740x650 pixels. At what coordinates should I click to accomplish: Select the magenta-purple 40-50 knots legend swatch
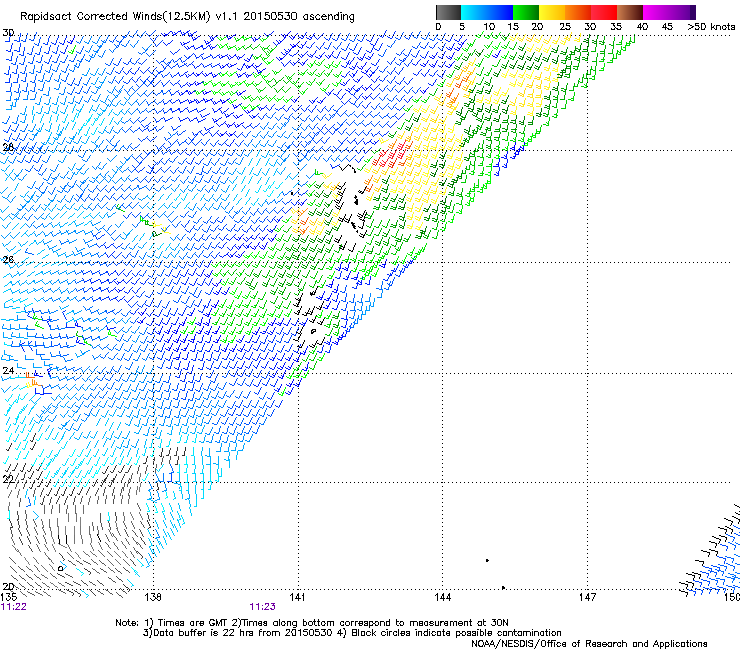pos(669,12)
